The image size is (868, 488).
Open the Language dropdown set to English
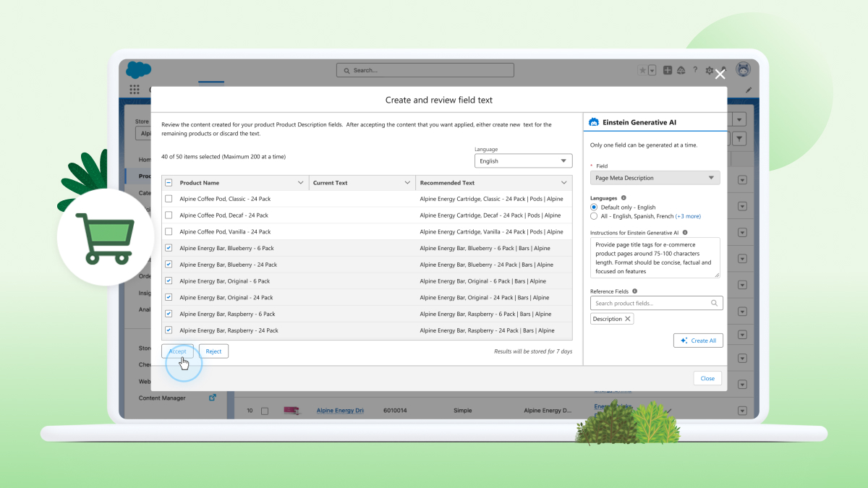pyautogui.click(x=523, y=160)
